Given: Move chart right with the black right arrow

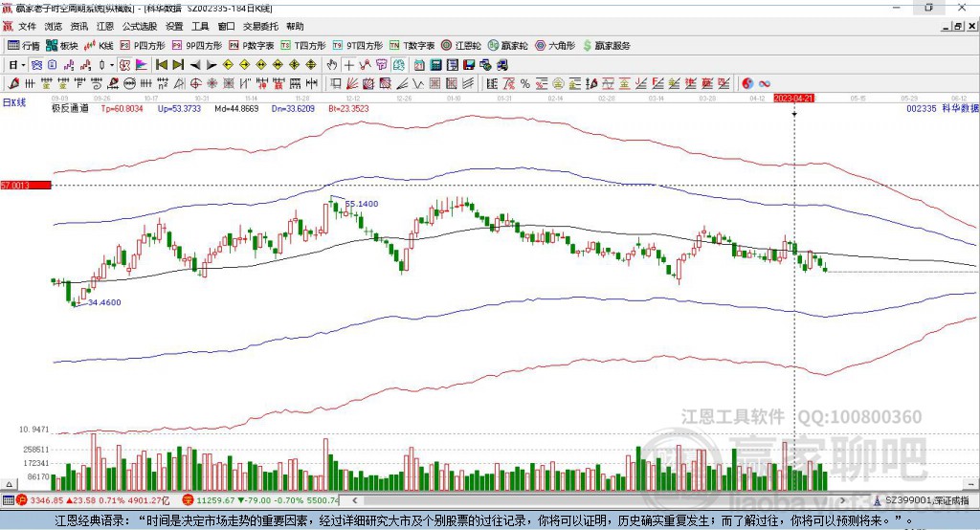Looking at the screenshot, I should (212, 65).
